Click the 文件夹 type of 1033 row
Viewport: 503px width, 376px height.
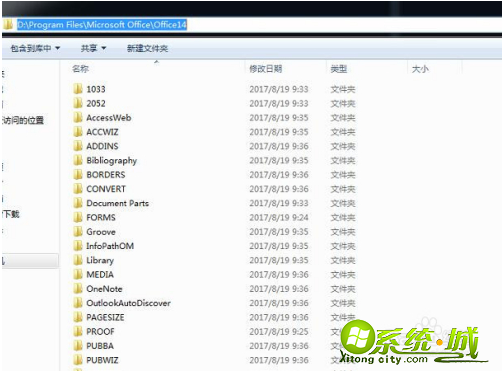tap(343, 89)
